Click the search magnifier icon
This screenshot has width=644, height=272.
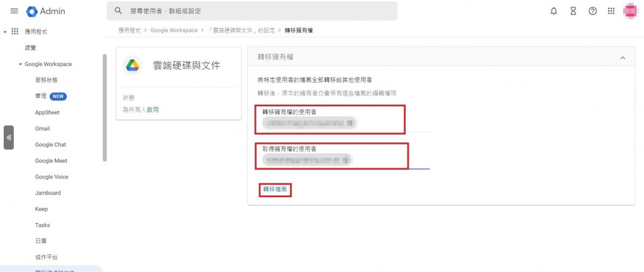(x=118, y=11)
